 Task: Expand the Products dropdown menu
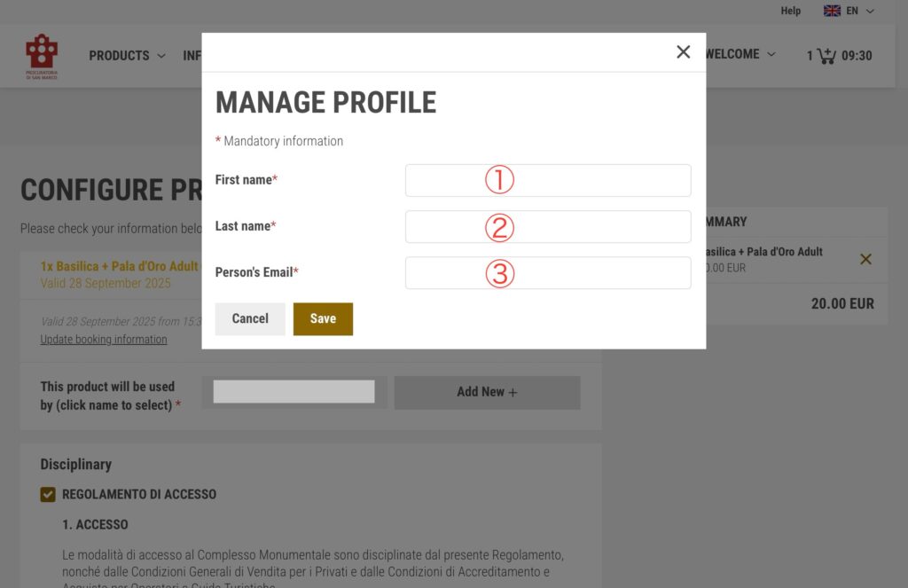point(127,56)
